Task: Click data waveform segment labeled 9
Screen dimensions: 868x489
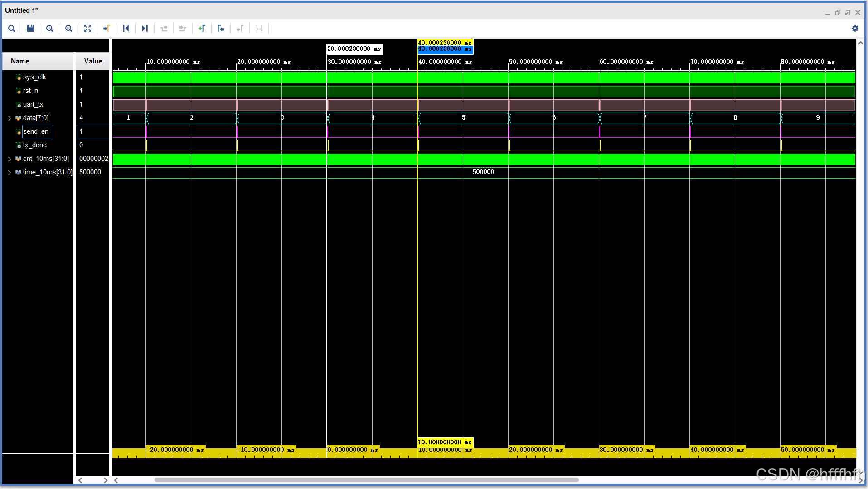Action: pyautogui.click(x=818, y=117)
